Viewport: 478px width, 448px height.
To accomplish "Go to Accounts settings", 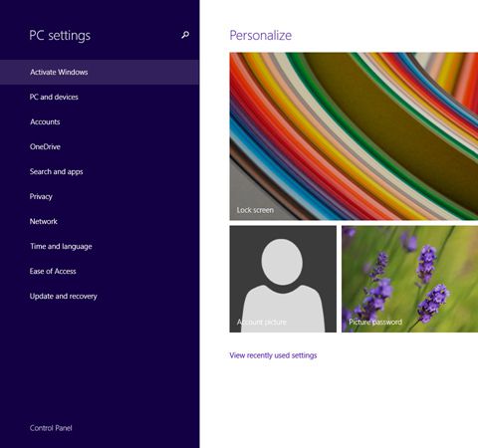I will click(x=100, y=121).
